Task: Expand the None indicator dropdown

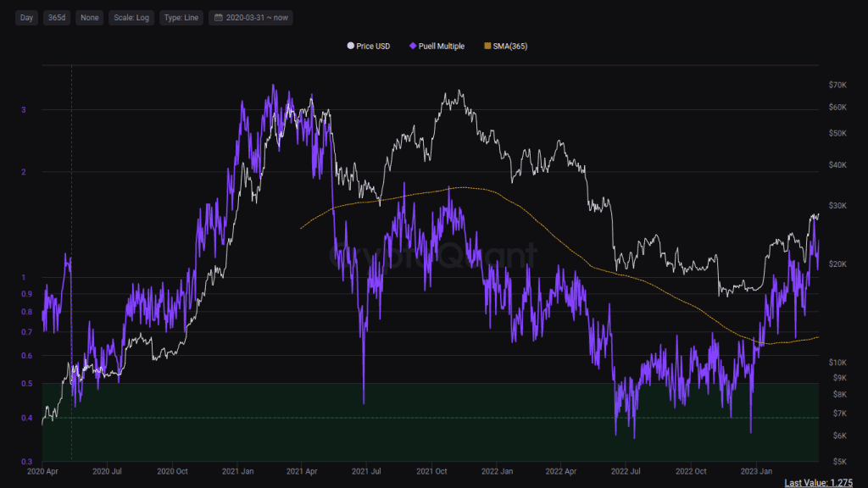Action: click(x=89, y=18)
